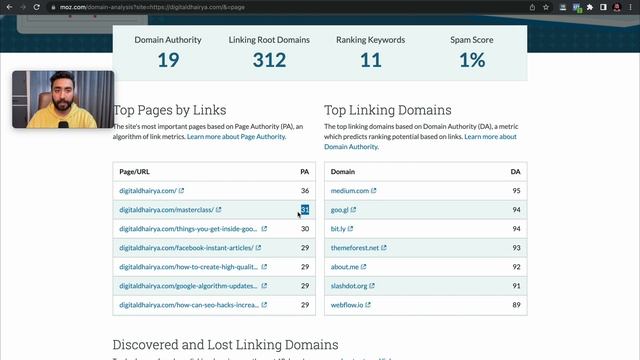The image size is (640, 360).
Task: Open the Chrome profile avatar
Action: 617,7
